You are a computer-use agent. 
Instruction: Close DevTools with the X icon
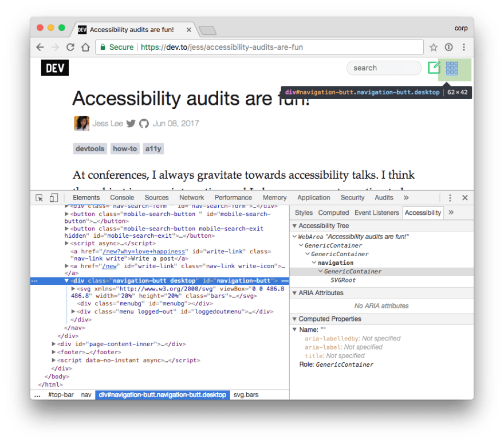[x=465, y=198]
